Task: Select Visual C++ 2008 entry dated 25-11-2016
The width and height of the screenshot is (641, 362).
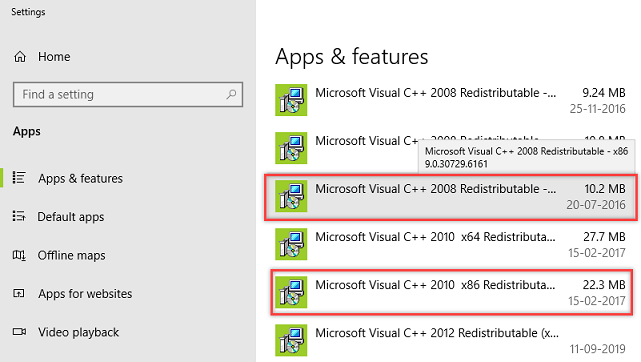Action: (x=450, y=101)
